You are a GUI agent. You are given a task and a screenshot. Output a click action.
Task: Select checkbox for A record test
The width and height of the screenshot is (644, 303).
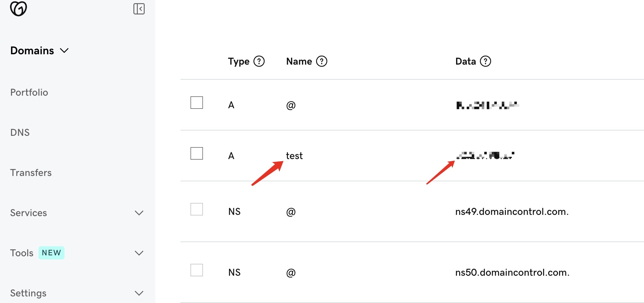[197, 153]
